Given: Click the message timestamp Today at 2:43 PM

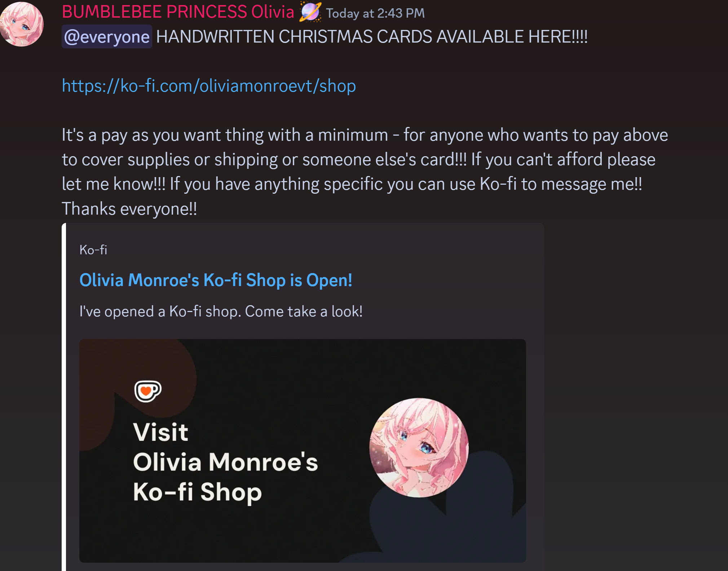Looking at the screenshot, I should coord(375,13).
